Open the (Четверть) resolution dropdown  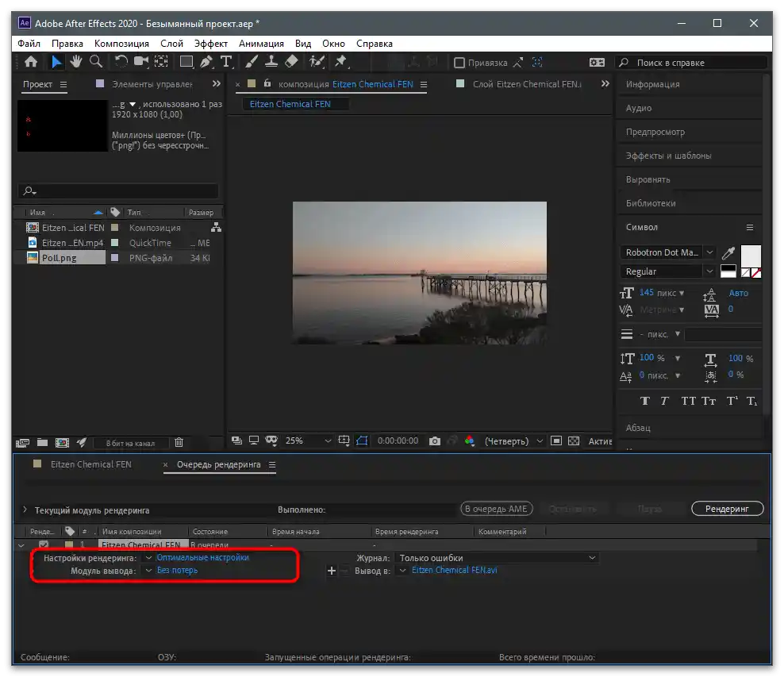coord(513,441)
